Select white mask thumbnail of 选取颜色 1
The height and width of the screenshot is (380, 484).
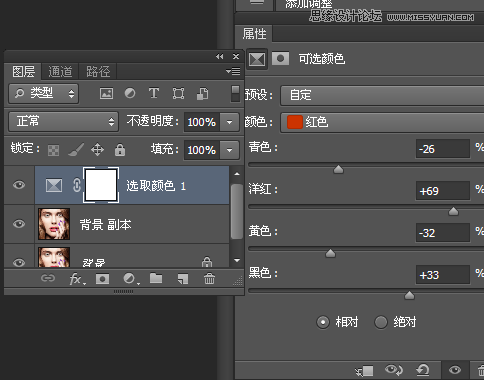[101, 185]
